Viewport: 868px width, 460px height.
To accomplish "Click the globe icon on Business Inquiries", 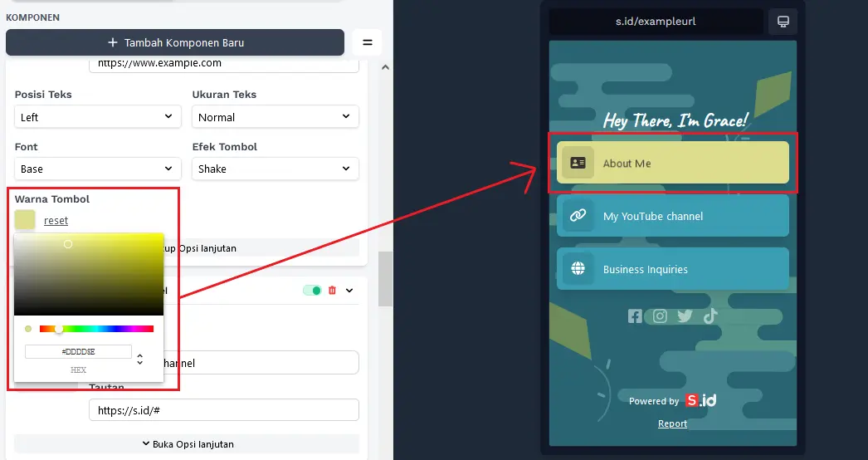I will pos(578,269).
